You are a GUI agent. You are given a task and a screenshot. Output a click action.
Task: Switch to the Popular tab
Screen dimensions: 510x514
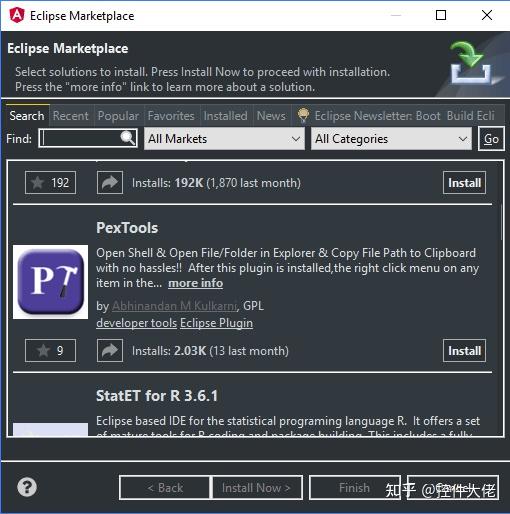click(118, 116)
